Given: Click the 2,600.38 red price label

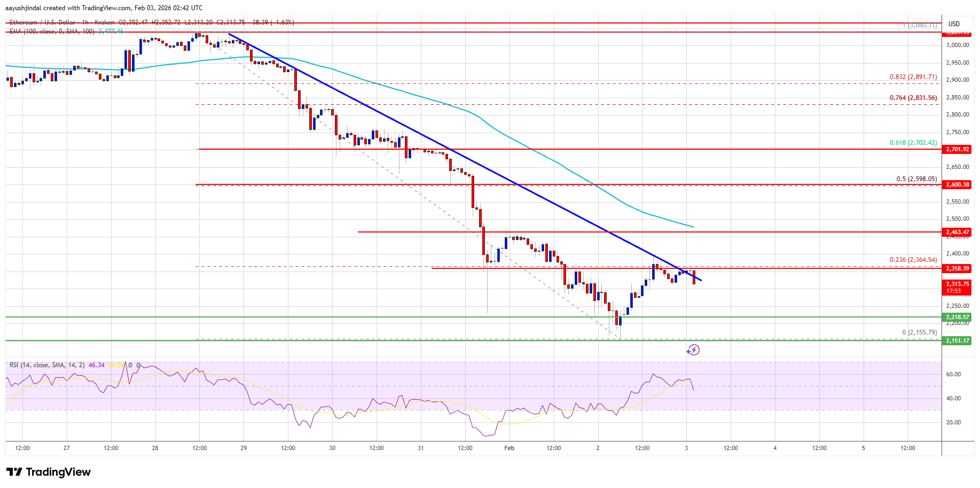Looking at the screenshot, I should tap(957, 184).
